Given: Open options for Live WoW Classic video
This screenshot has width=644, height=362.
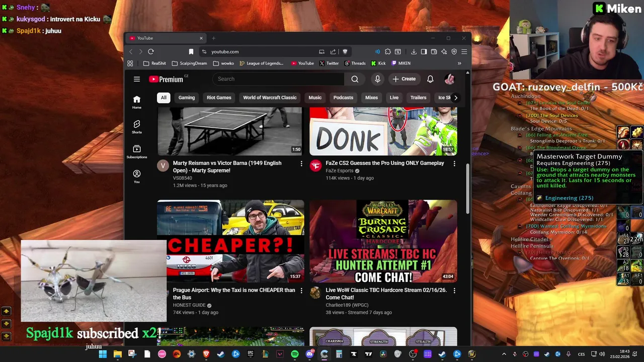Looking at the screenshot, I should (x=454, y=290).
